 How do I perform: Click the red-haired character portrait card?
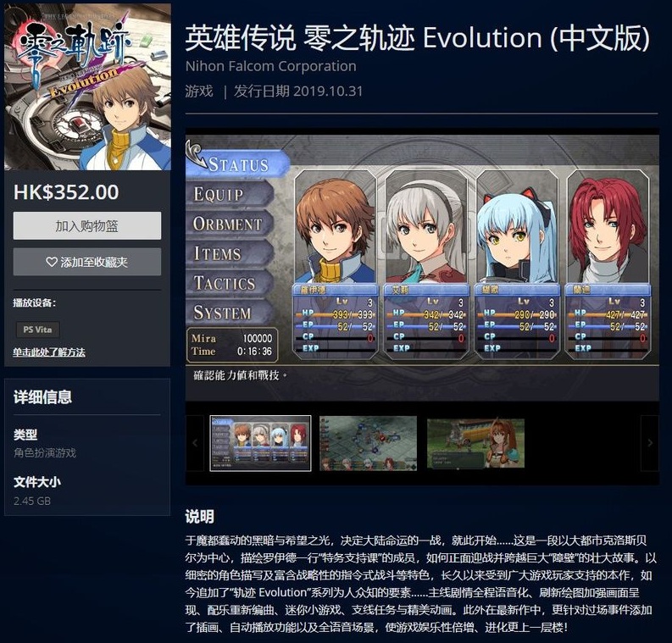click(608, 263)
